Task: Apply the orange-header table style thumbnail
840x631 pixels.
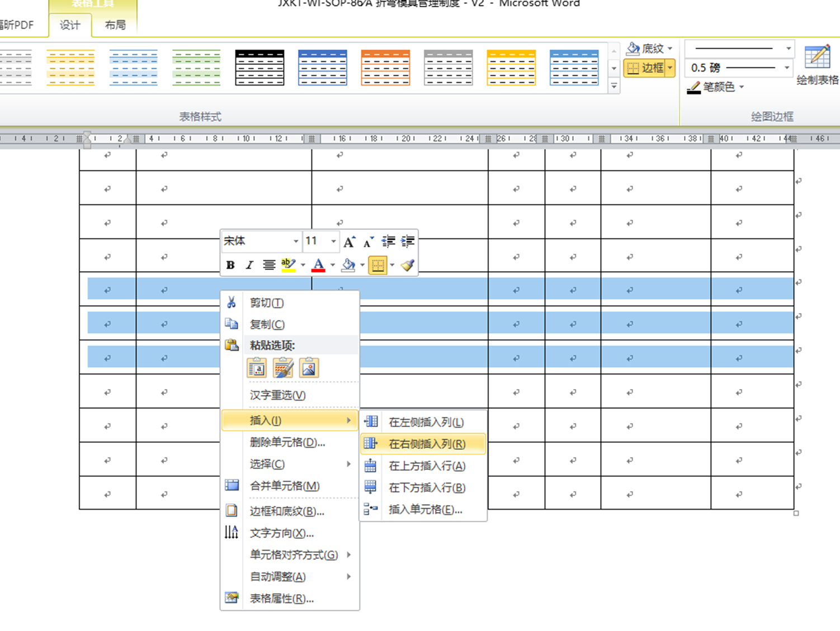Action: pyautogui.click(x=385, y=67)
